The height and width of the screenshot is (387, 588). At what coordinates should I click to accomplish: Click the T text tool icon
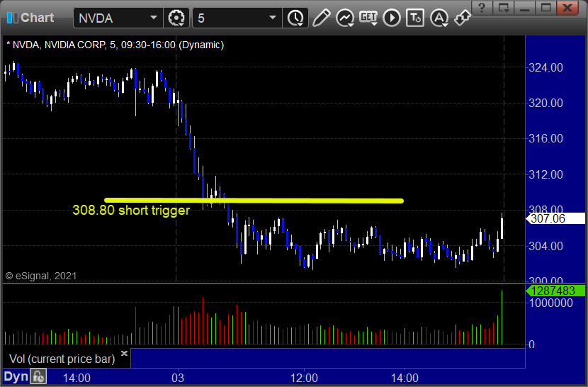415,18
